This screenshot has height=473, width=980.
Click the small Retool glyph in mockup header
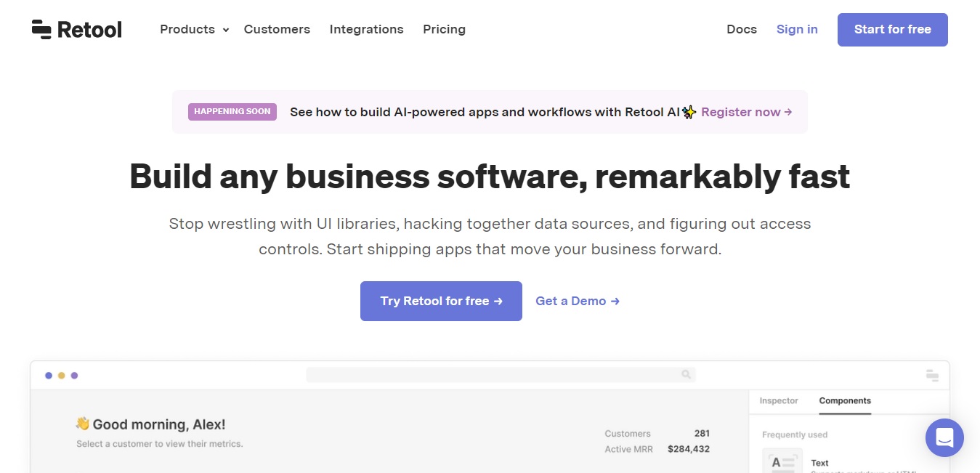[x=932, y=375]
